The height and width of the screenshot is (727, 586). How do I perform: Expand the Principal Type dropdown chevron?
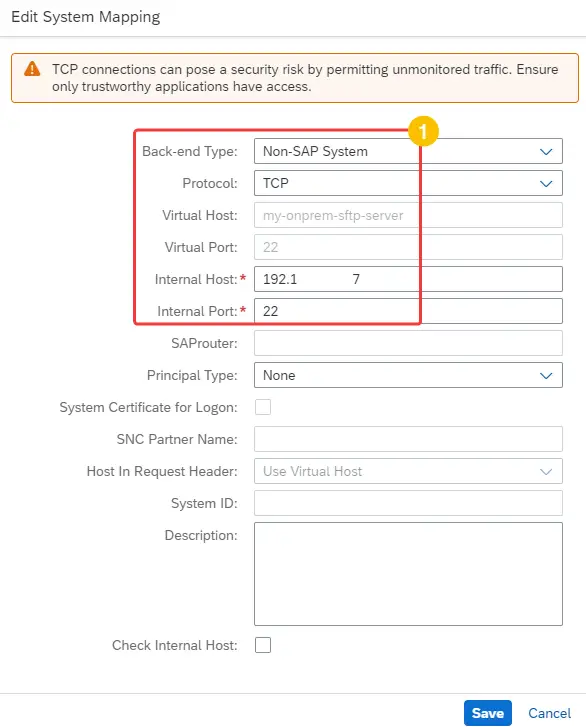click(546, 376)
